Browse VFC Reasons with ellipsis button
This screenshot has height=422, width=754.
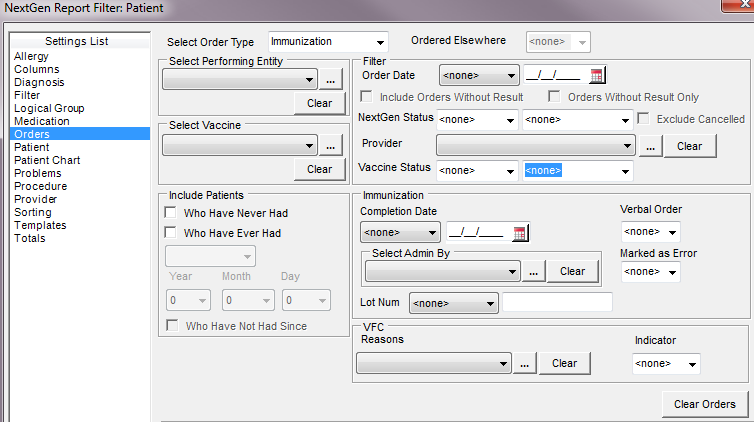[x=525, y=363]
